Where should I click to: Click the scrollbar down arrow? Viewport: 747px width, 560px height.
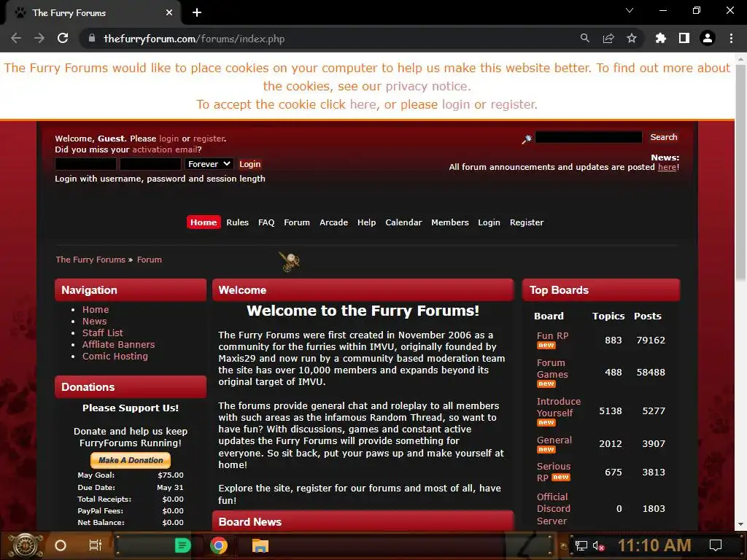740,524
